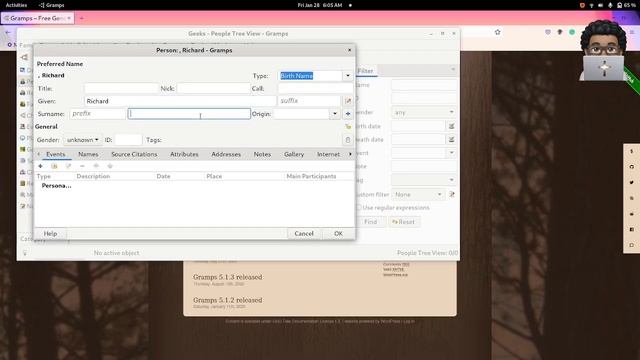This screenshot has height=360, width=640.
Task: Select the Filter tab in sidebar
Action: tap(366, 71)
